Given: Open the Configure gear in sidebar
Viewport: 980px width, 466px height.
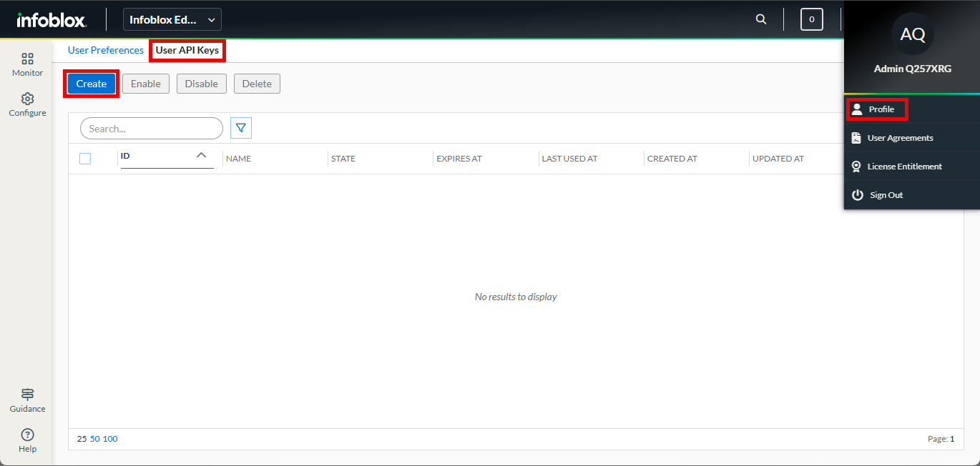Looking at the screenshot, I should click(x=27, y=104).
